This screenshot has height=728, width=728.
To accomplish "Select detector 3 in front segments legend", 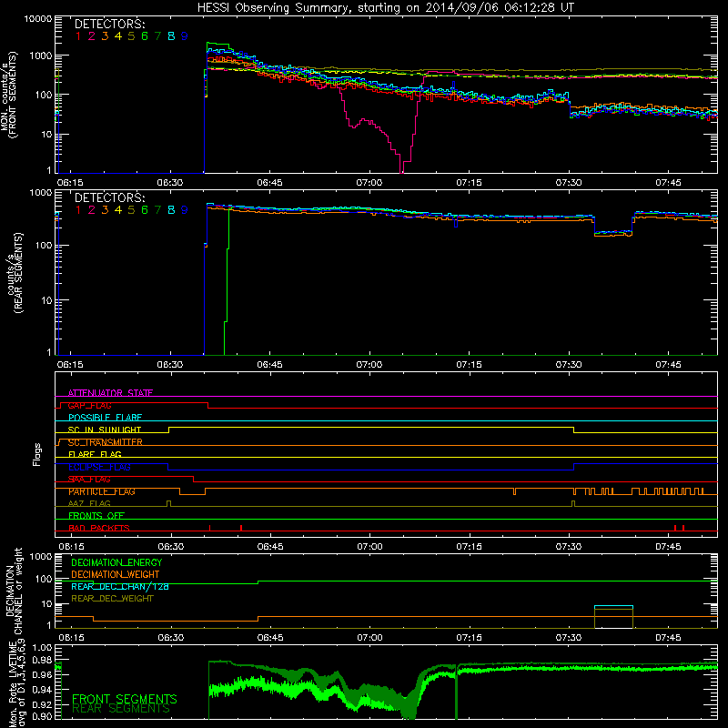I will [x=105, y=36].
